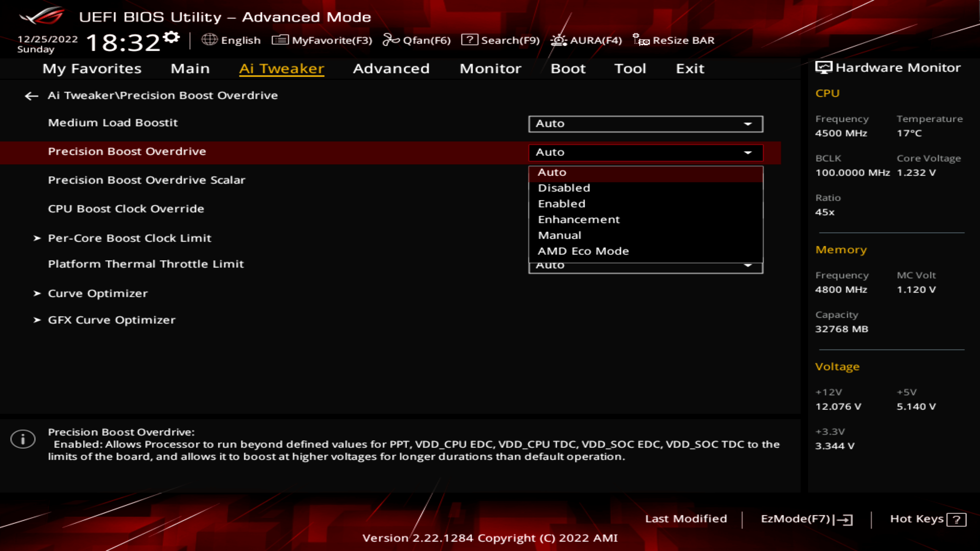Select AMD Eco Mode option
Screen dimensions: 980x551
582,250
